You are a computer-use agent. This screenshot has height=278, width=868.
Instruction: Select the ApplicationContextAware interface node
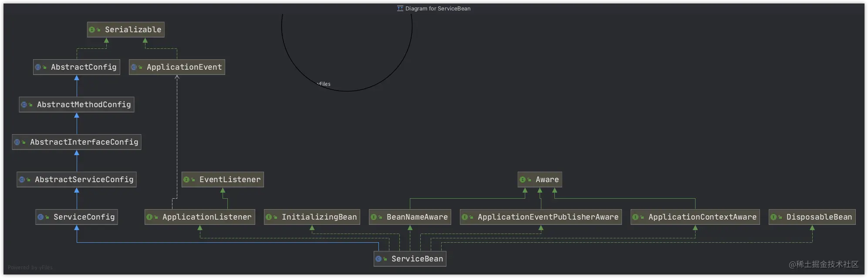tap(695, 217)
